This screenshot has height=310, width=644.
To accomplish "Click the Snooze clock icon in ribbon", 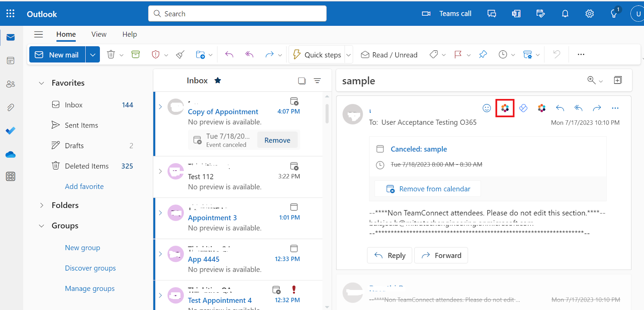I will 503,54.
